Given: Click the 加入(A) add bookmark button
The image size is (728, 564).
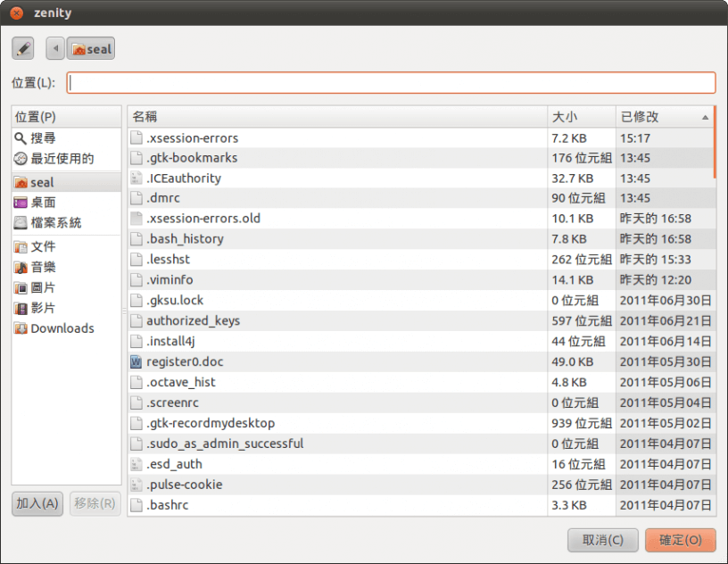Looking at the screenshot, I should tap(37, 504).
